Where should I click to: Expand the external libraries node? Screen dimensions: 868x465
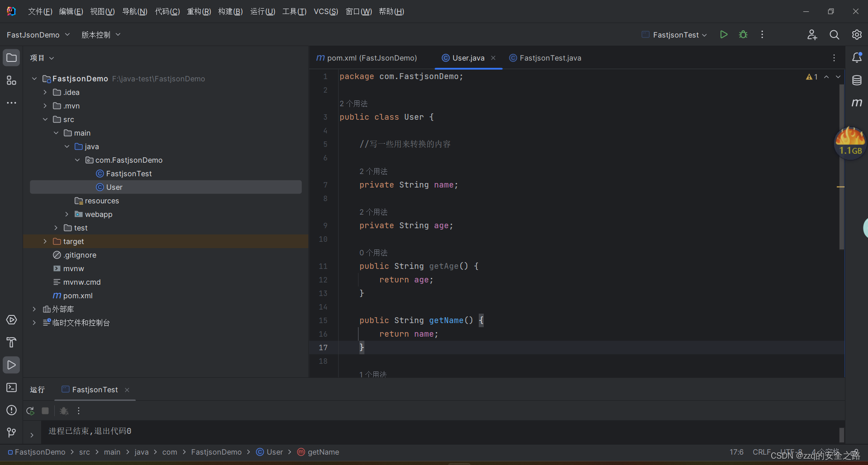pos(34,309)
